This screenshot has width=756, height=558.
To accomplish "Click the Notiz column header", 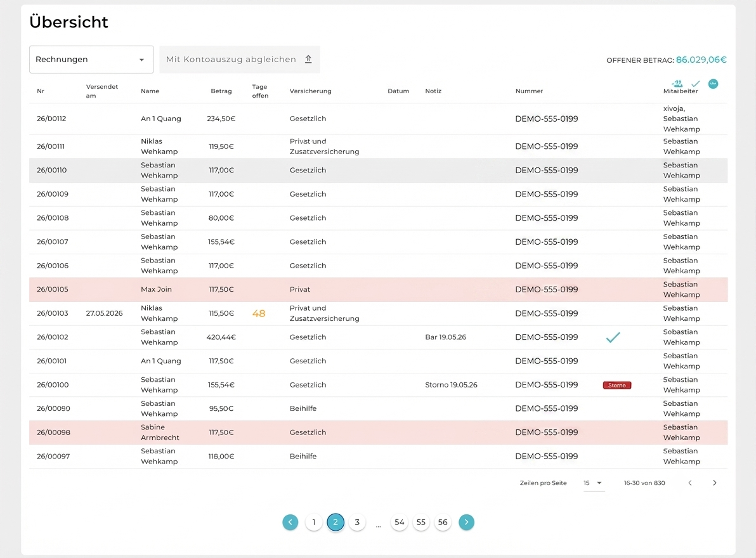I will click(433, 91).
